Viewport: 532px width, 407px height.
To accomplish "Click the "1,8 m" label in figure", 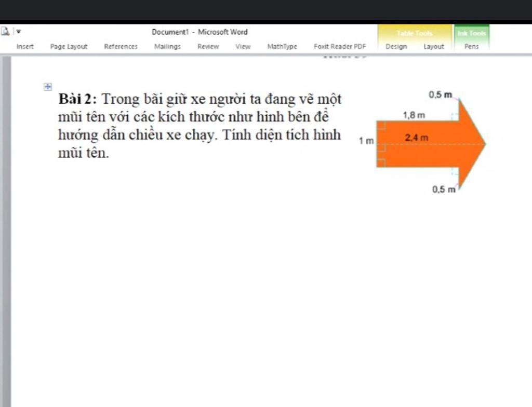I will (x=414, y=115).
